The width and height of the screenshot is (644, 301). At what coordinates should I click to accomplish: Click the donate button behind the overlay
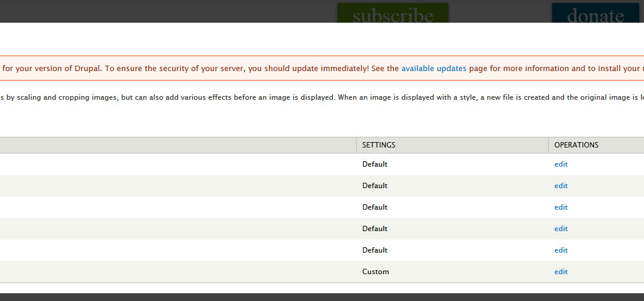pyautogui.click(x=596, y=13)
